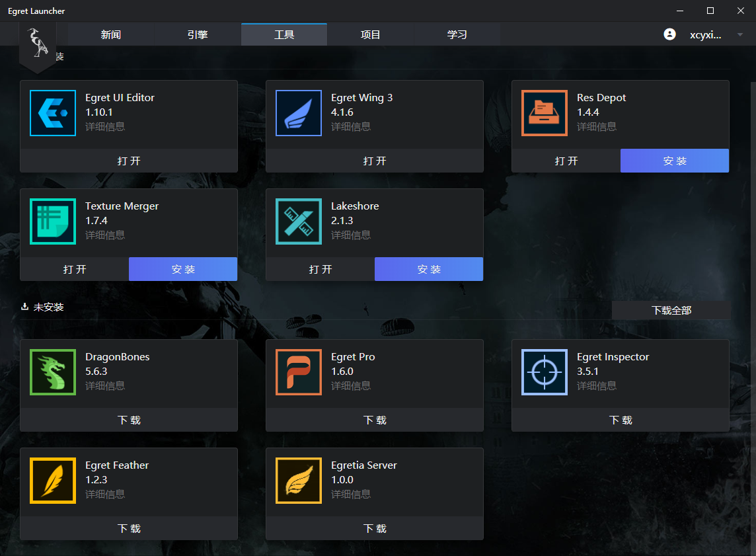This screenshot has width=756, height=556.
Task: Install Res Depot via 安装 button
Action: click(x=675, y=161)
